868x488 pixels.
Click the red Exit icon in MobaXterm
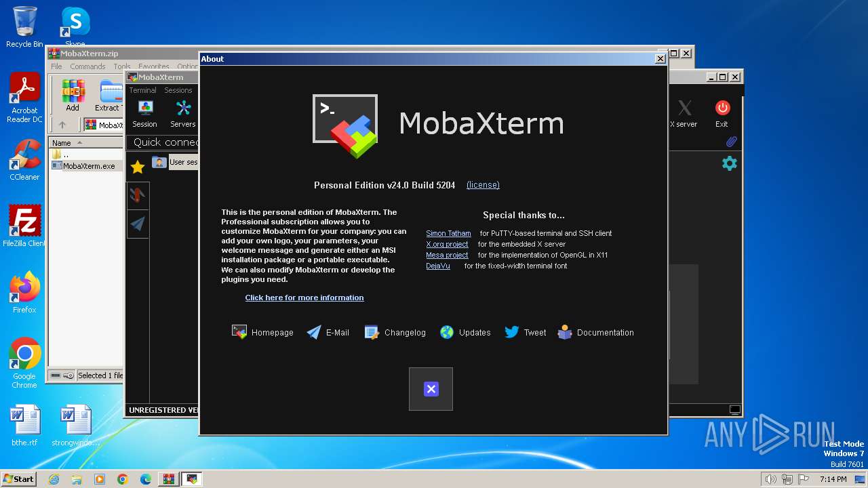tap(722, 114)
